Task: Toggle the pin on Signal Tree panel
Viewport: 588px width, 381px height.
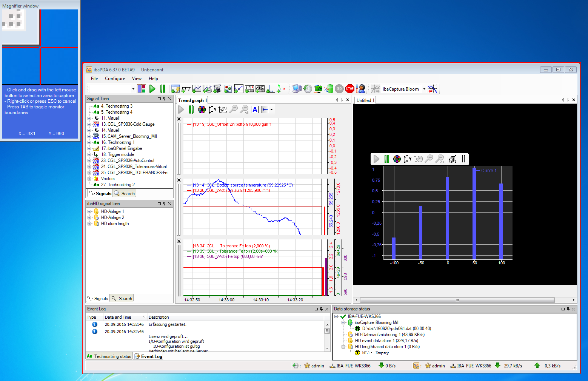Action: [x=164, y=99]
